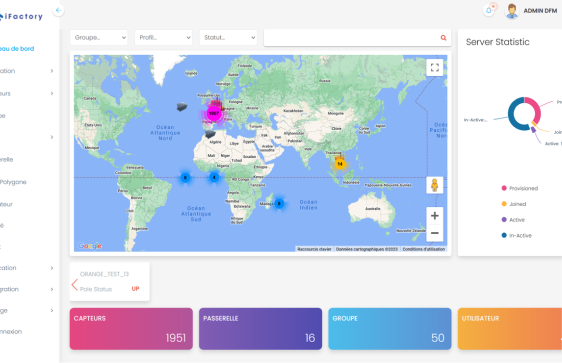Toggle the Joined legend entry
The height and width of the screenshot is (363, 562).
(x=514, y=204)
